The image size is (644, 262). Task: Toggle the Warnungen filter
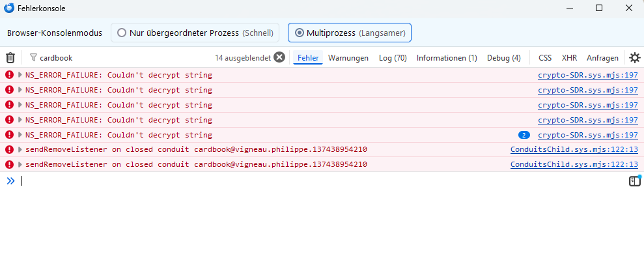pyautogui.click(x=348, y=58)
